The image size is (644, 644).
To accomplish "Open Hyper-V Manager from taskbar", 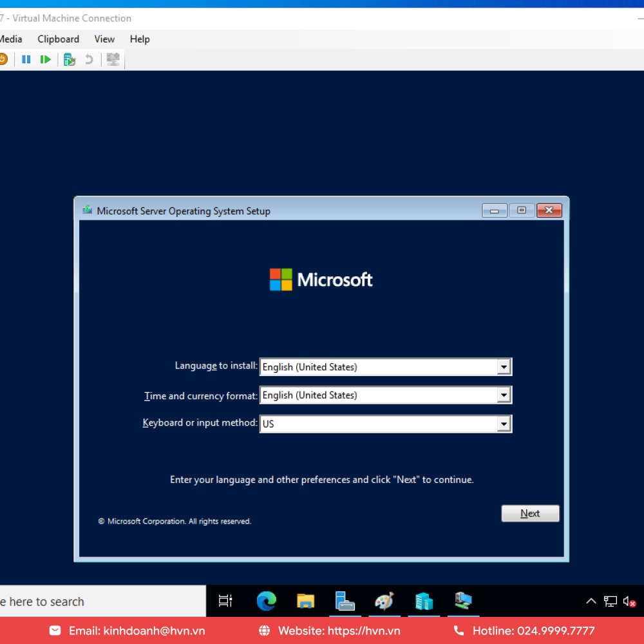I will click(424, 601).
